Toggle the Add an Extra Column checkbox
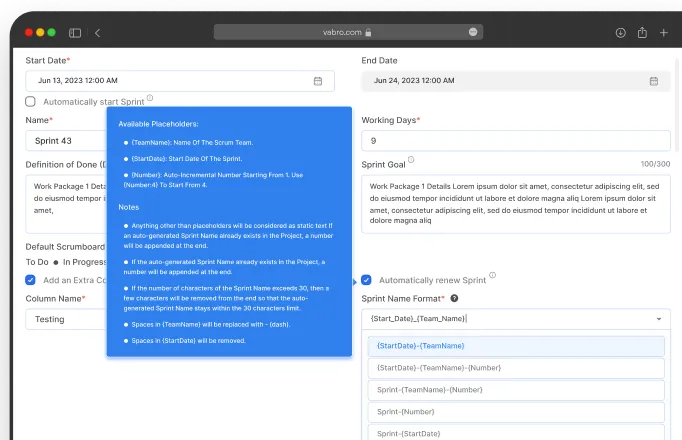Image resolution: width=682 pixels, height=440 pixels. point(31,280)
